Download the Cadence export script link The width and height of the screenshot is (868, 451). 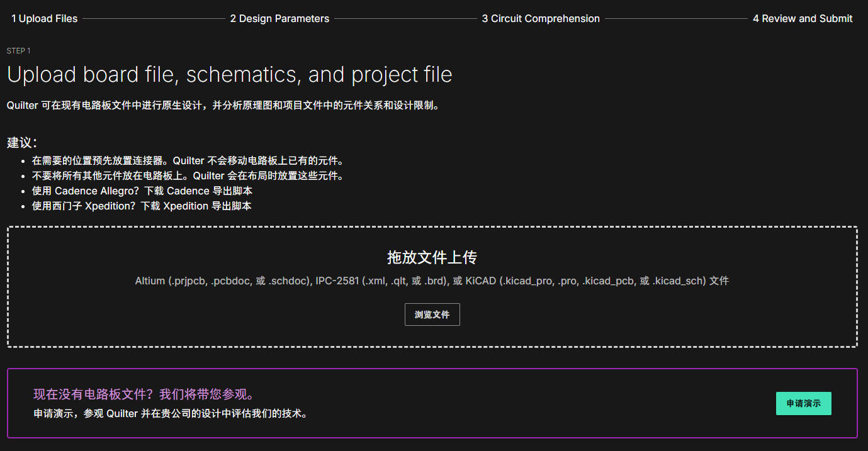198,191
